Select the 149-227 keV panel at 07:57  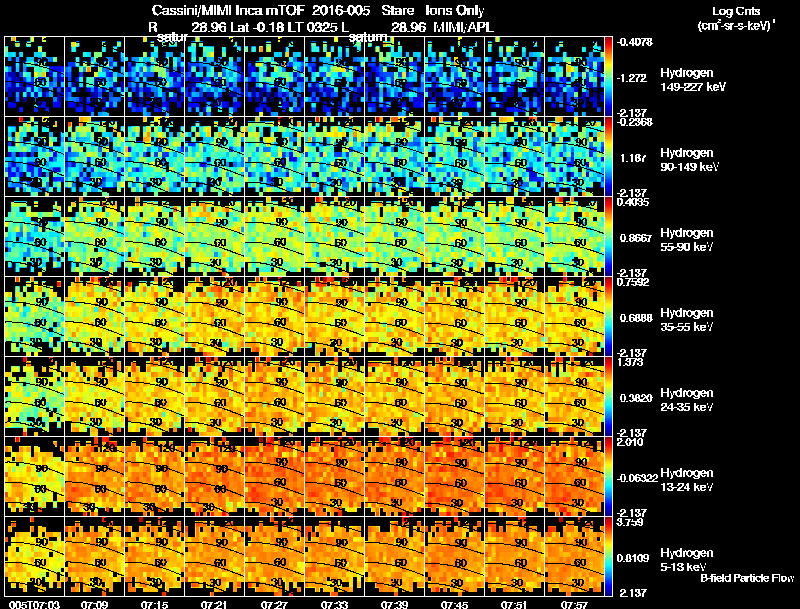click(x=574, y=77)
